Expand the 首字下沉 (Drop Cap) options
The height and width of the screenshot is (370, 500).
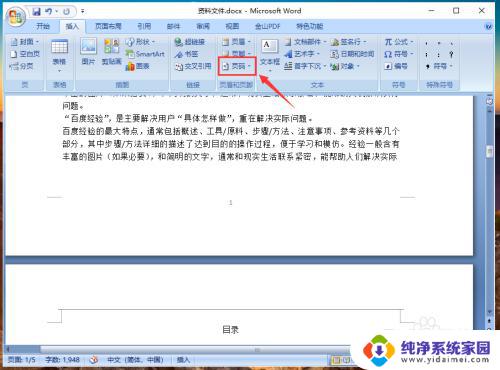tap(305, 66)
